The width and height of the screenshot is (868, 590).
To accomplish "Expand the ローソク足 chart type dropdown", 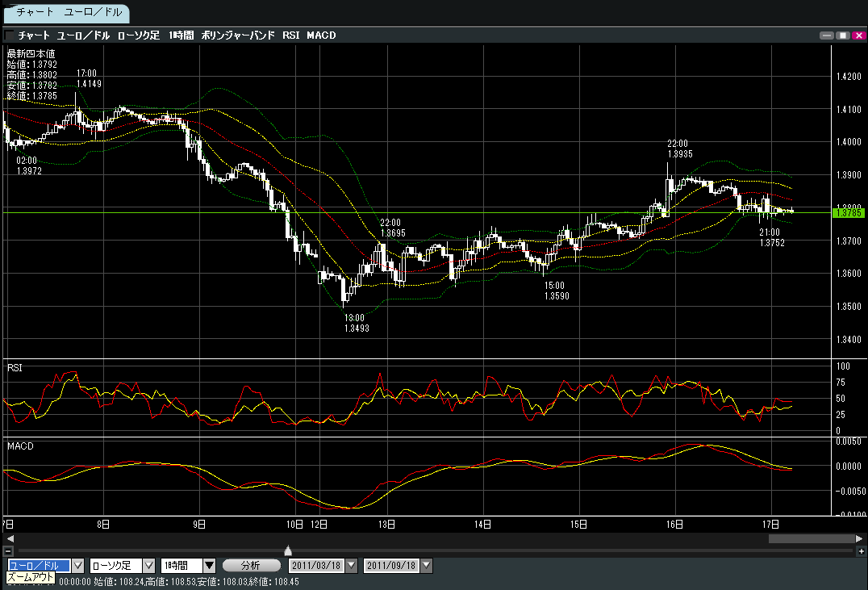I will click(148, 566).
